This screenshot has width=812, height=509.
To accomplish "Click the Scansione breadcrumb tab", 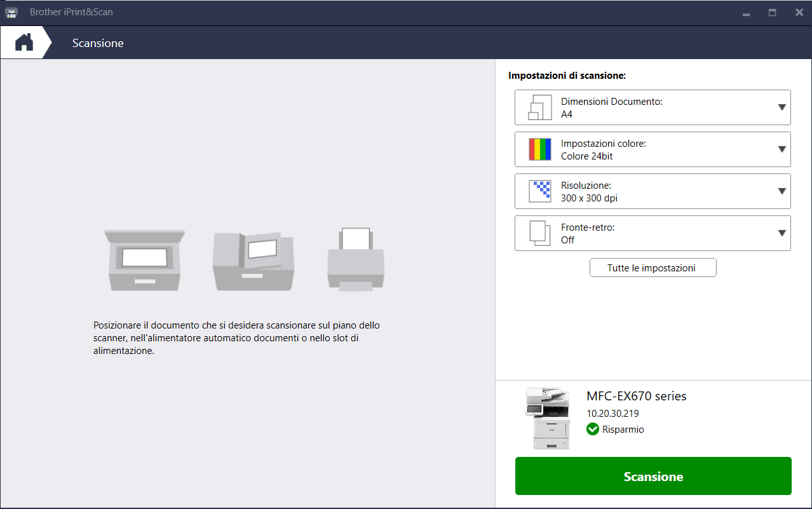I will (98, 43).
